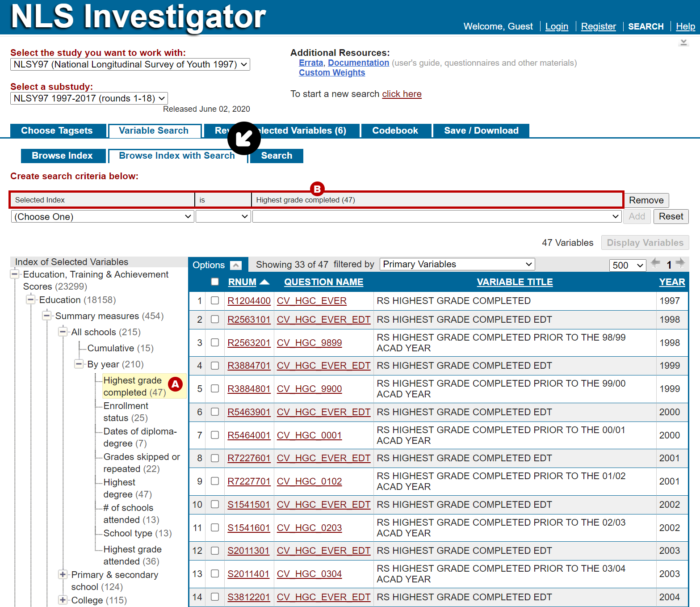700x607 pixels.
Task: Click the SEARCH header link
Action: pos(646,26)
